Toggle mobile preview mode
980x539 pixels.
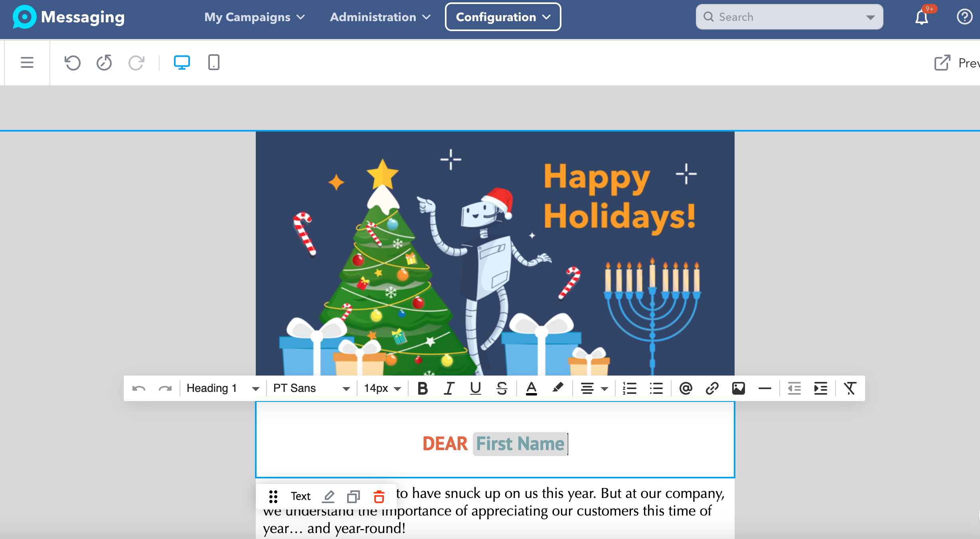tap(214, 62)
